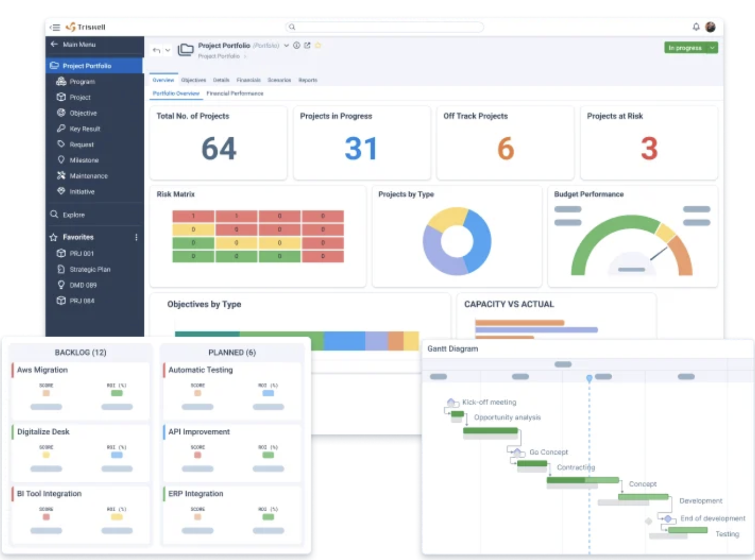The width and height of the screenshot is (755, 560).
Task: Open notifications via the bell icon
Action: (x=696, y=27)
